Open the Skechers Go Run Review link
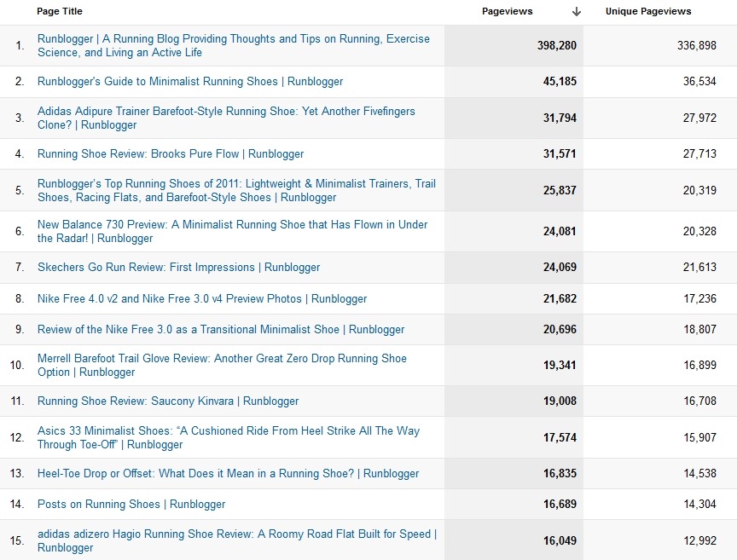 point(178,267)
